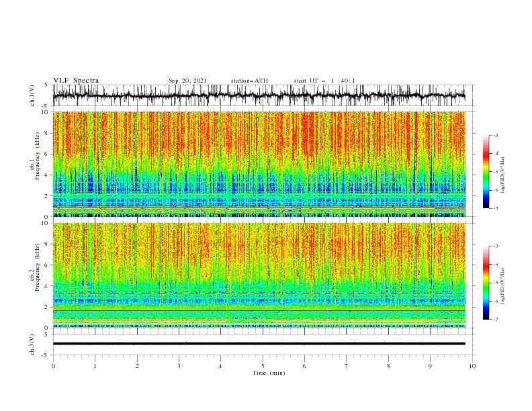Select upper colorbar "log(PSD)(V²/Hz)" label
Viewport: 532px width, 411px height.
502,175
